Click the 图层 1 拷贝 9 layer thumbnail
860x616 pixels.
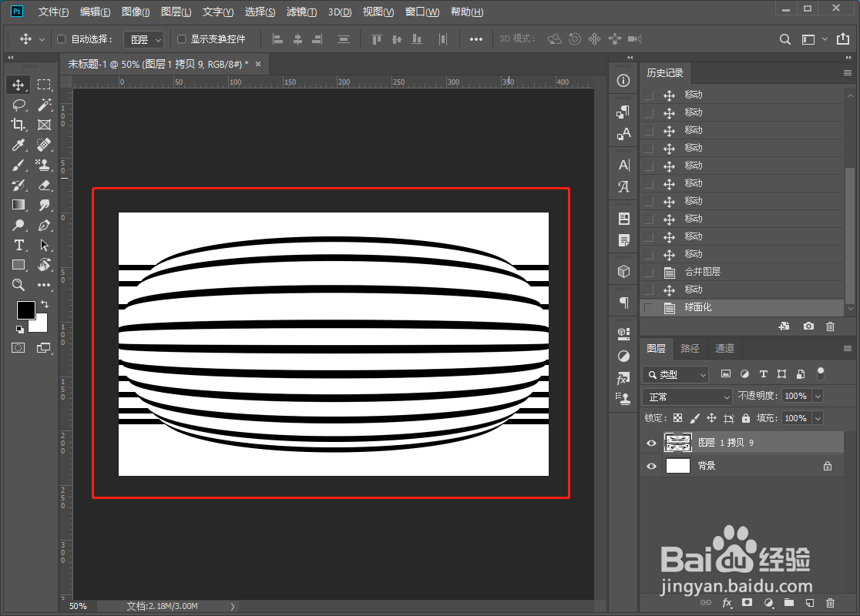(x=678, y=442)
